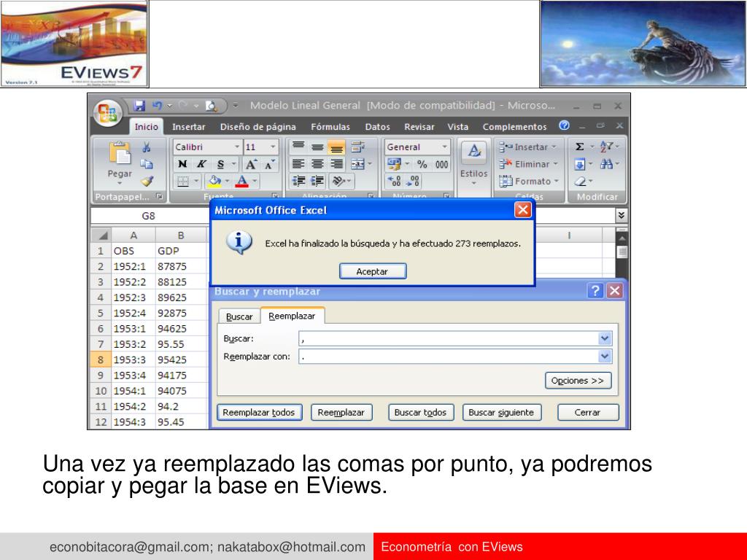
Task: Align cell content to middle
Action: tap(317, 147)
